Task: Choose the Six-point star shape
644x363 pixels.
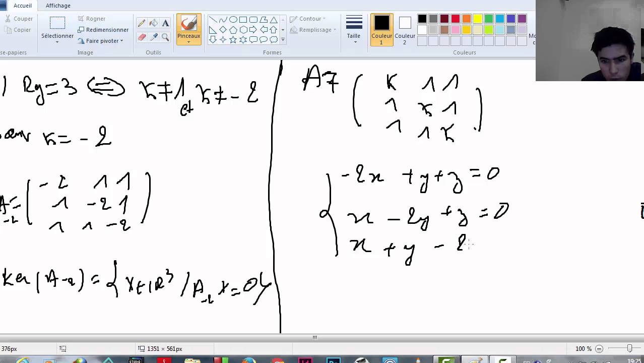Action: (x=243, y=39)
